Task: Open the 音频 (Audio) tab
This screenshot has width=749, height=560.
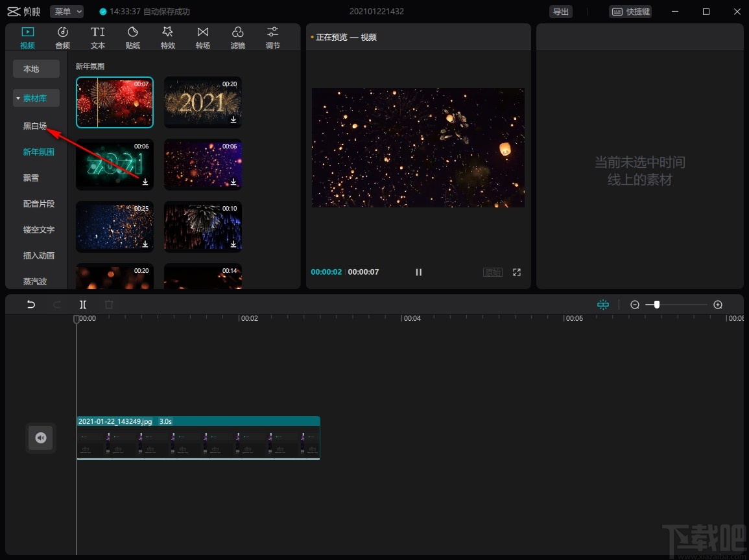Action: click(62, 38)
